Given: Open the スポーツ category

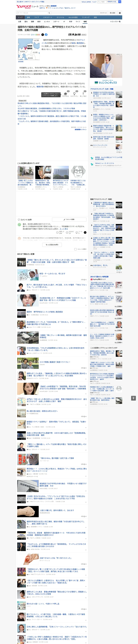Looking at the screenshot, I should coord(56,21).
